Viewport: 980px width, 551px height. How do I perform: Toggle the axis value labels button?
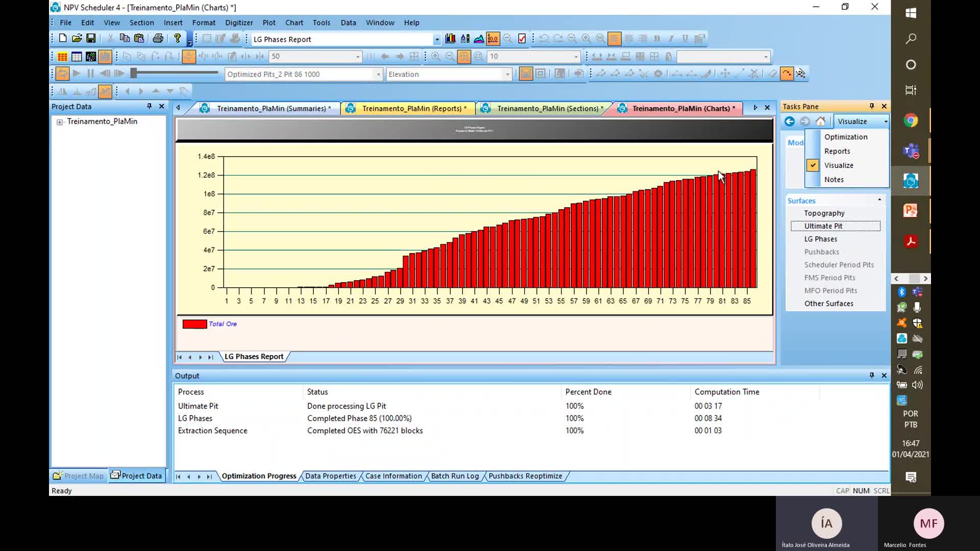pos(493,39)
